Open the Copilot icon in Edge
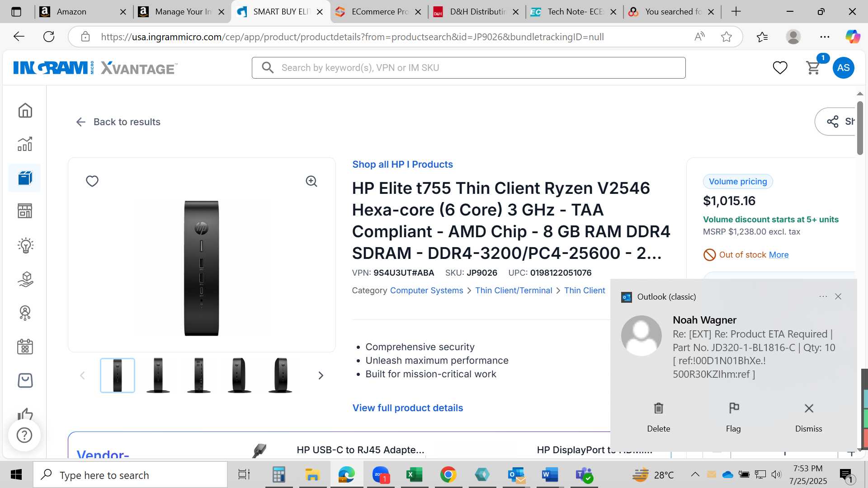This screenshot has width=868, height=488. click(x=853, y=37)
